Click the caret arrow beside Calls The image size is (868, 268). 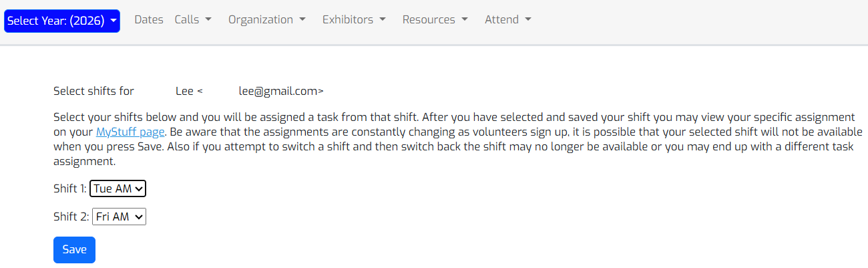click(208, 20)
